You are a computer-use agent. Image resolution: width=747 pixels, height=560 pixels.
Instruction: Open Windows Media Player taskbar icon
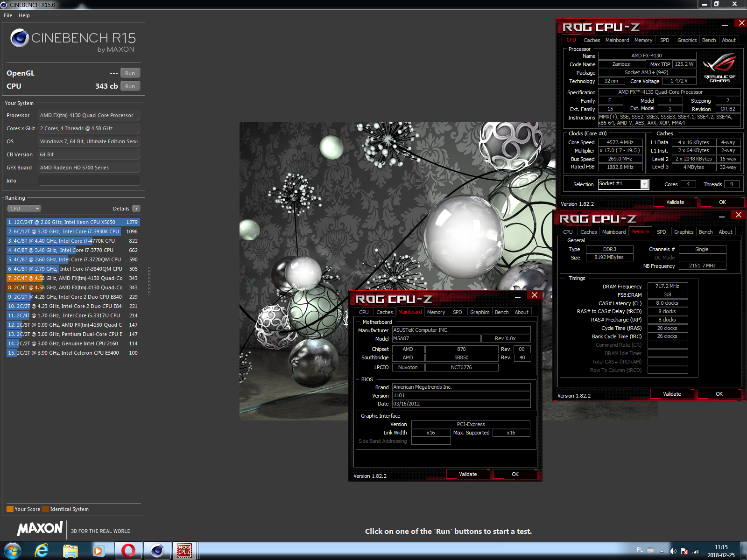pos(99,551)
